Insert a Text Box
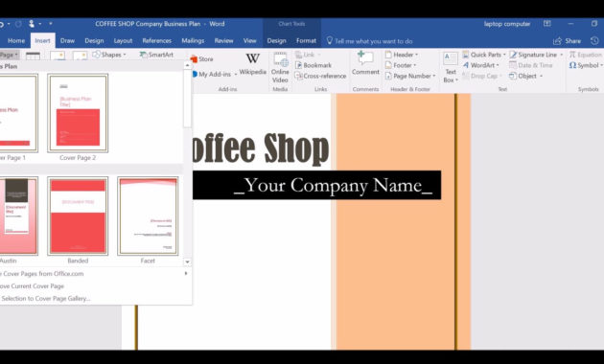 (x=451, y=68)
